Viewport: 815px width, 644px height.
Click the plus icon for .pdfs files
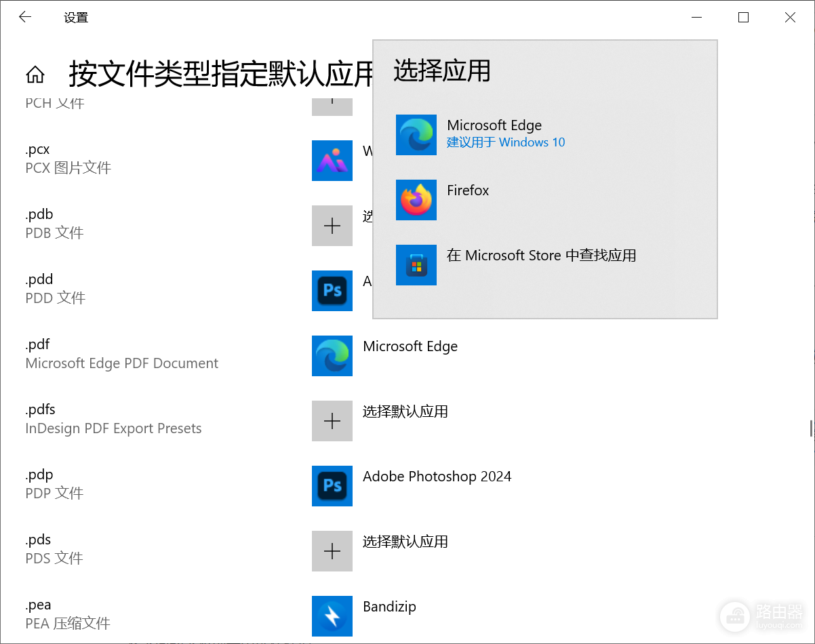pyautogui.click(x=332, y=421)
